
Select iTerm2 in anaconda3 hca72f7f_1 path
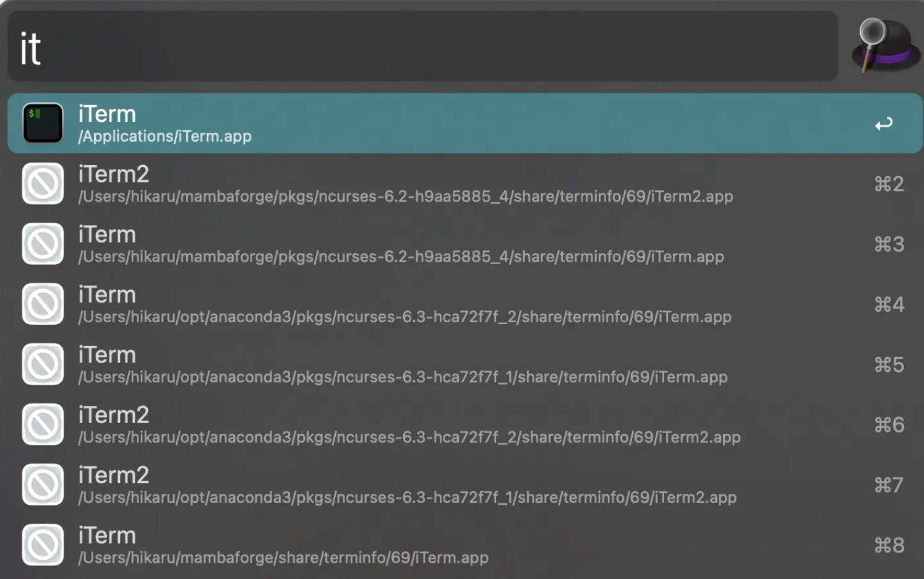coord(464,484)
